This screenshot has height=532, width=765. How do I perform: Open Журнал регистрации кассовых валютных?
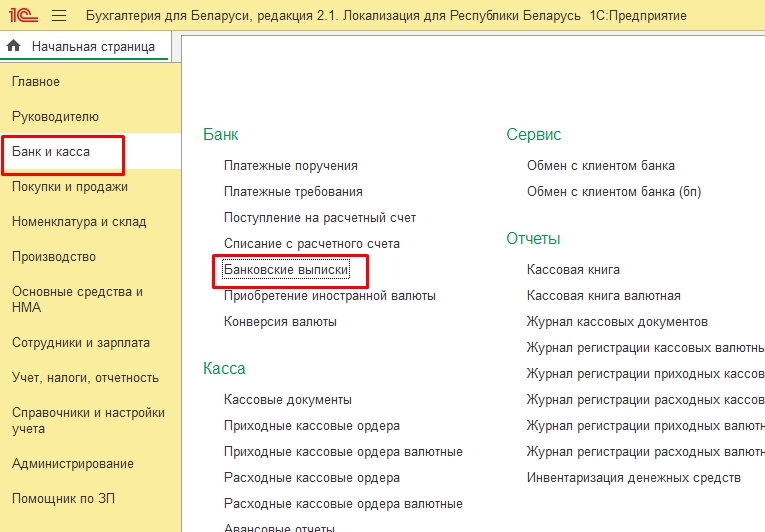click(645, 348)
